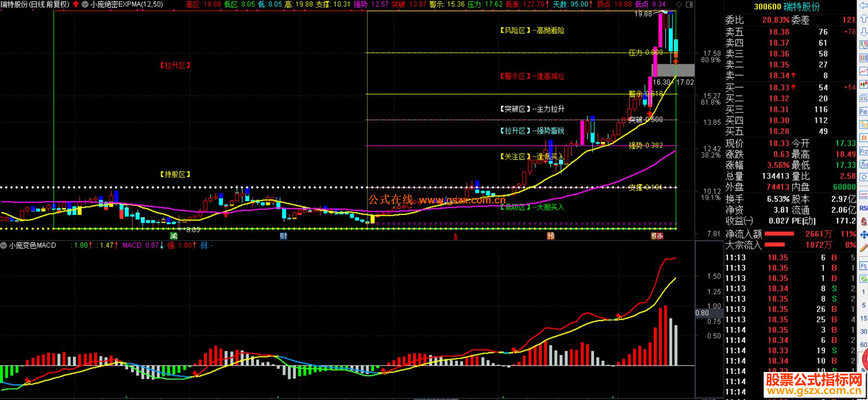Click the 卖一 18.34 ask row

790,76
